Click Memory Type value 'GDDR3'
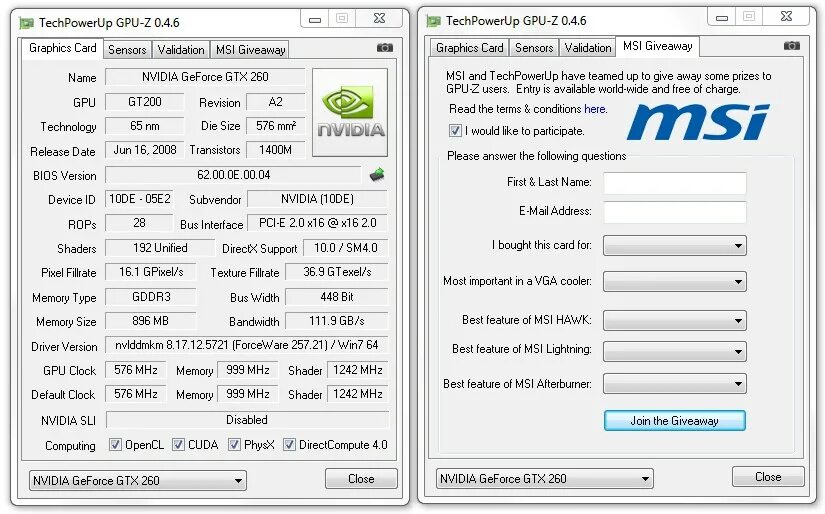The height and width of the screenshot is (514, 825). point(151,297)
